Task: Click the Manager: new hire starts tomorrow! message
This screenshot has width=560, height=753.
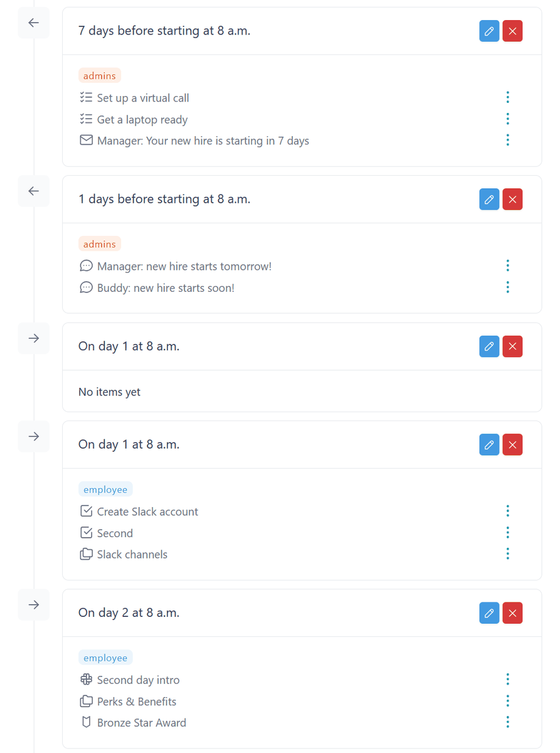Action: pyautogui.click(x=184, y=267)
